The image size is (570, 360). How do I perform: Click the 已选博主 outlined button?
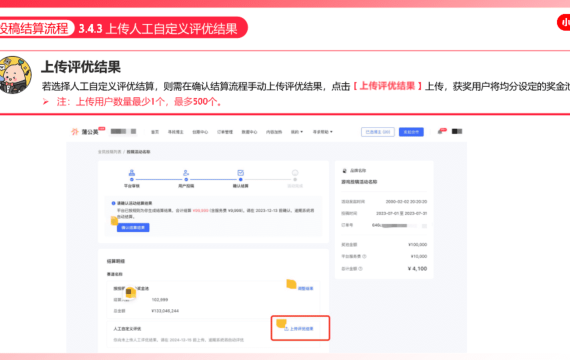(x=378, y=132)
